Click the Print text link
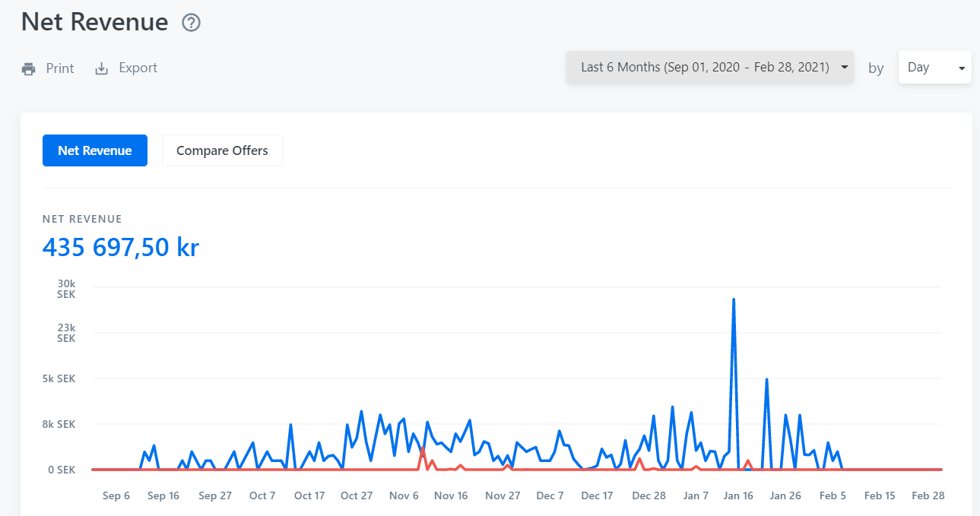The image size is (980, 516). [60, 68]
